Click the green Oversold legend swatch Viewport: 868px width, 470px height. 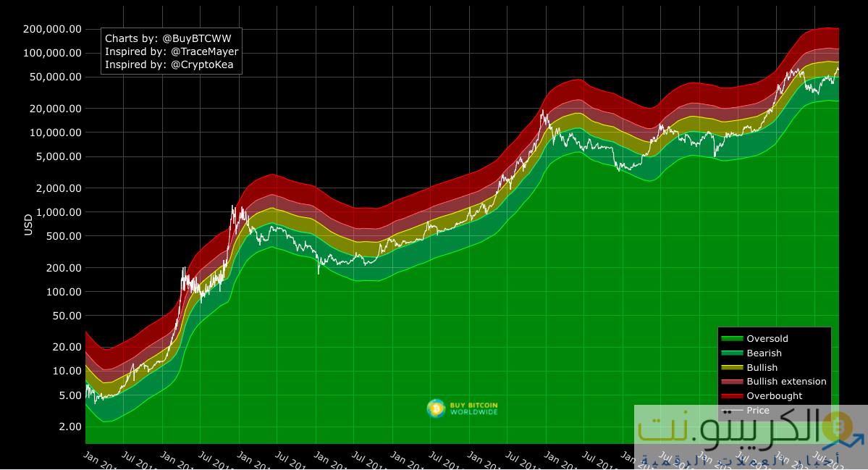pos(732,339)
